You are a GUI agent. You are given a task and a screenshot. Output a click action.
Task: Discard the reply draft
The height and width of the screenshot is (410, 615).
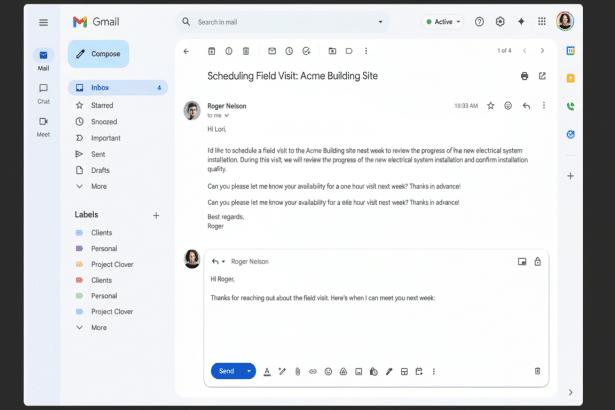tap(537, 371)
